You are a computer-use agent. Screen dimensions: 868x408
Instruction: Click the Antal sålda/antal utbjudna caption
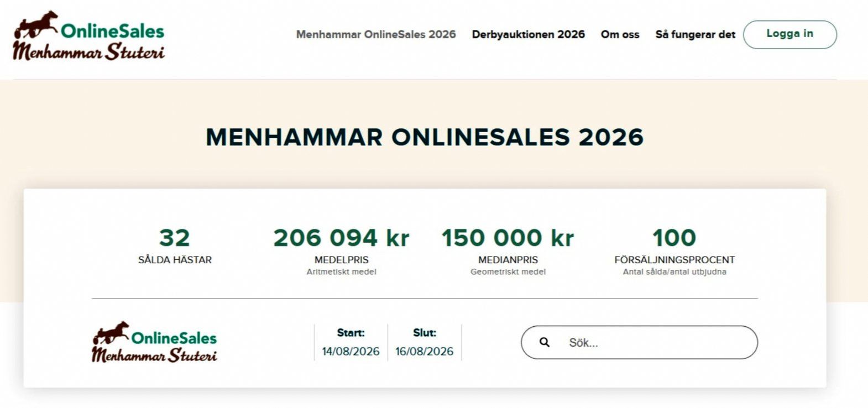[674, 271]
